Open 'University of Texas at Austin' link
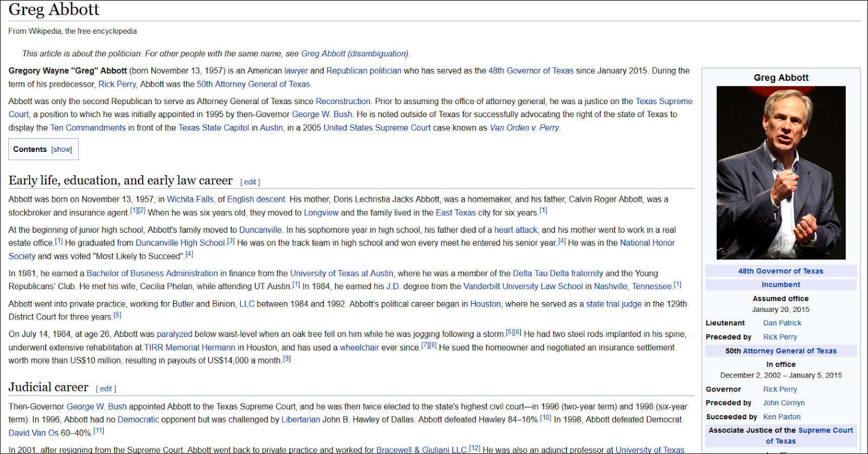Screen dimensions: 868x454 click(342, 273)
